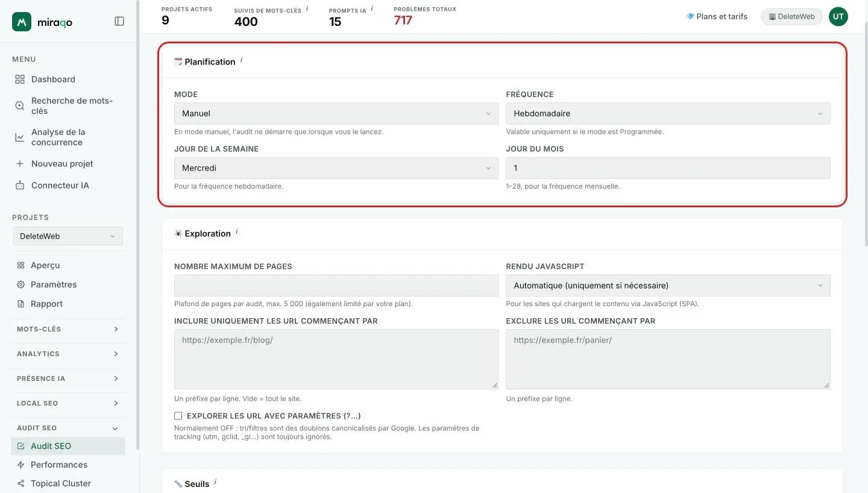Click the Inclure uniquement les URL textarea
The height and width of the screenshot is (493, 868).
[336, 359]
